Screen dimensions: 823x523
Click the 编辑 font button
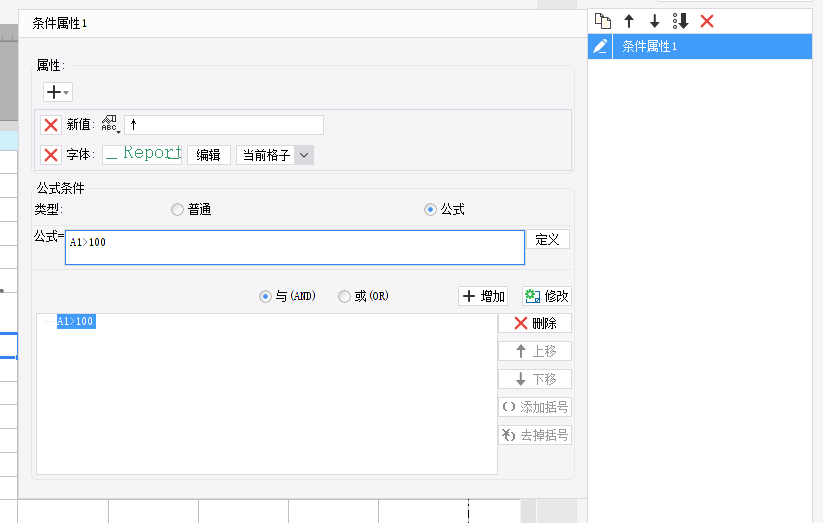pyautogui.click(x=208, y=155)
